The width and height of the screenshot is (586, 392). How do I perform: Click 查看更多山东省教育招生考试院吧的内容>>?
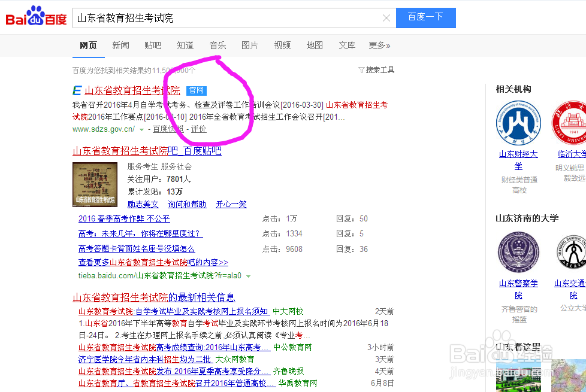pos(153,263)
